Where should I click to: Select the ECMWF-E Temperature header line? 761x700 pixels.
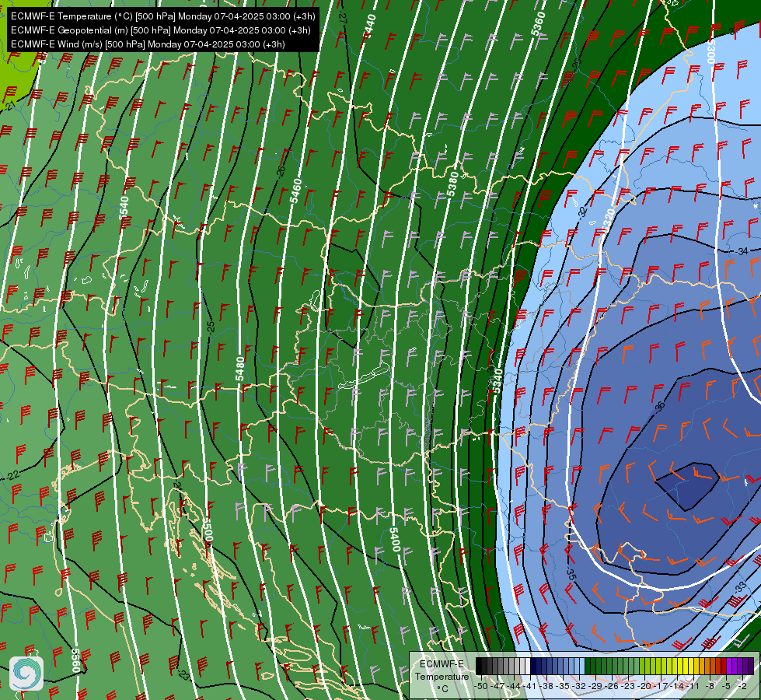(163, 16)
